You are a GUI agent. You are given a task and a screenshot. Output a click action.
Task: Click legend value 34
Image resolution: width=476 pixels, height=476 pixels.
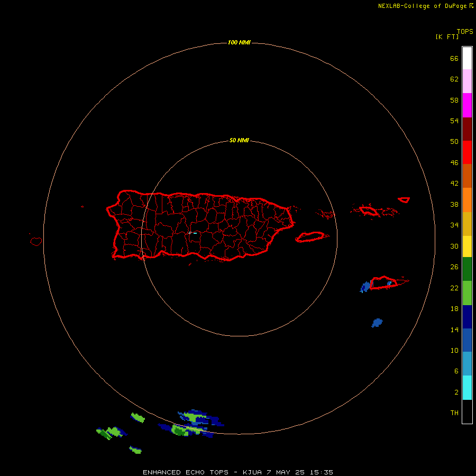click(454, 225)
